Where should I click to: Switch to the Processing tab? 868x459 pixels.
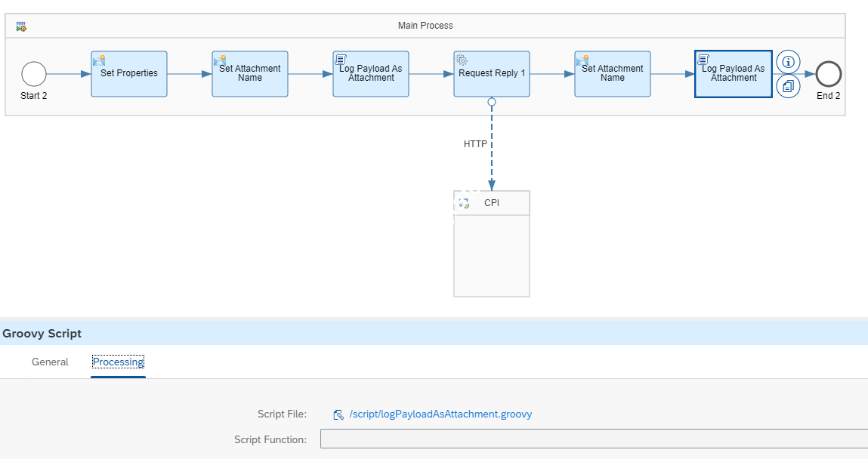(x=118, y=362)
